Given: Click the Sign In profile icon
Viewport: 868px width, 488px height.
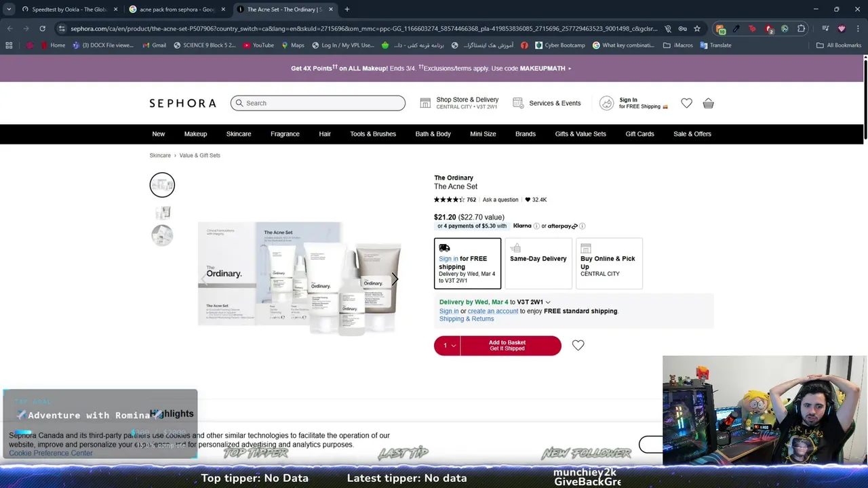Looking at the screenshot, I should click(x=606, y=103).
